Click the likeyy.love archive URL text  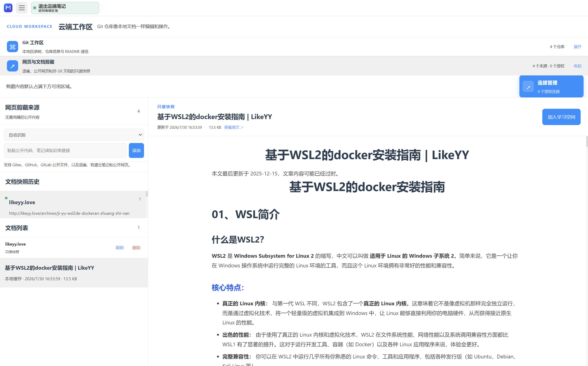pos(69,213)
